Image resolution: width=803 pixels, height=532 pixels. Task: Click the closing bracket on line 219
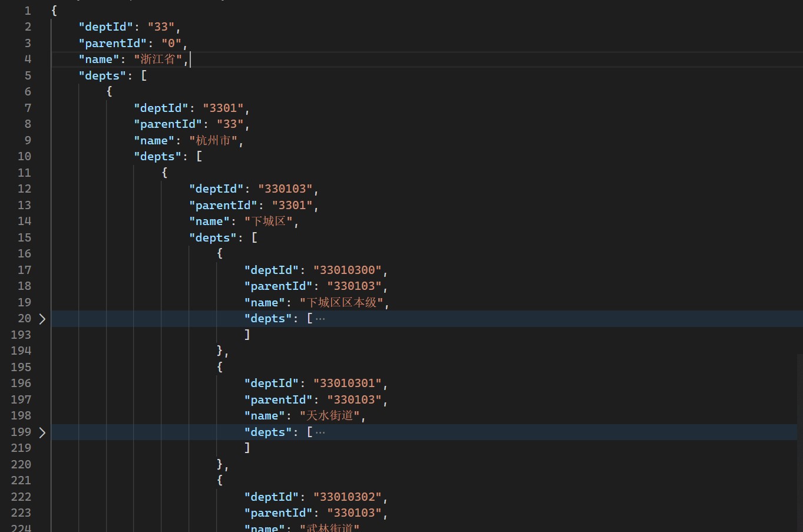(x=247, y=448)
